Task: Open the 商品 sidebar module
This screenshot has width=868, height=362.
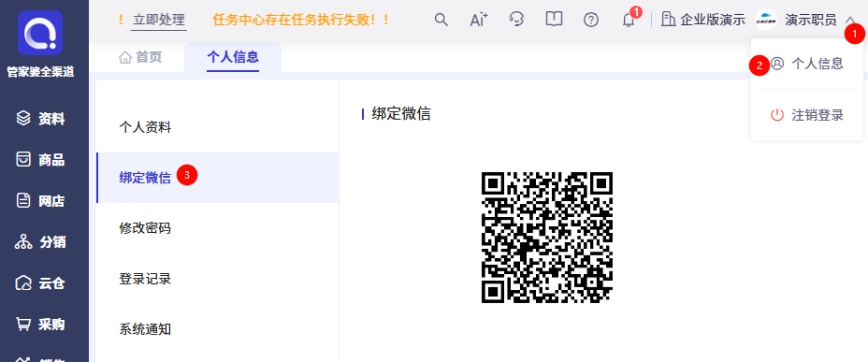Action: point(40,161)
